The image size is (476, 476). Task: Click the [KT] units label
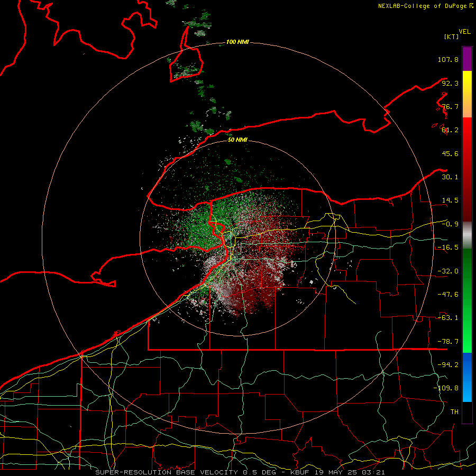click(451, 36)
